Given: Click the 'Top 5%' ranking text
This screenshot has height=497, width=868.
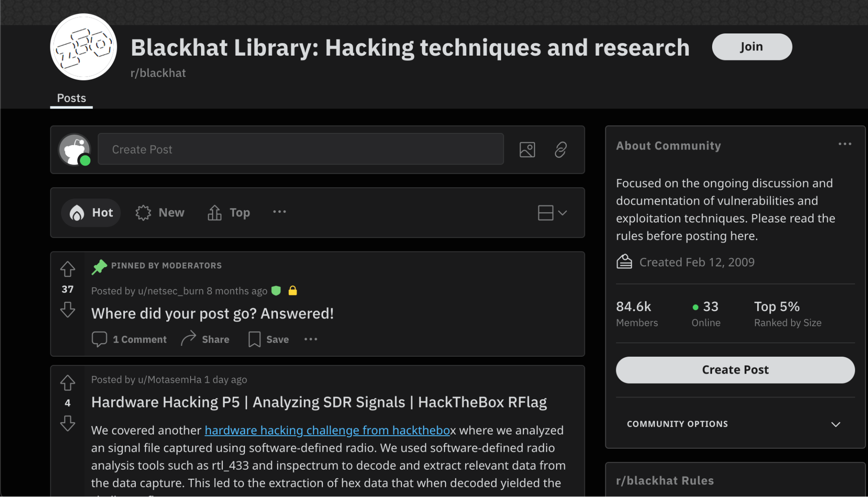Looking at the screenshot, I should [x=776, y=306].
